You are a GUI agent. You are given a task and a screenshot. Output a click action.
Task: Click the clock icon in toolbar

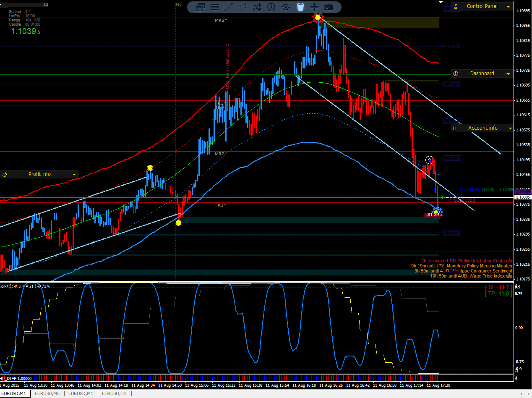click(271, 7)
